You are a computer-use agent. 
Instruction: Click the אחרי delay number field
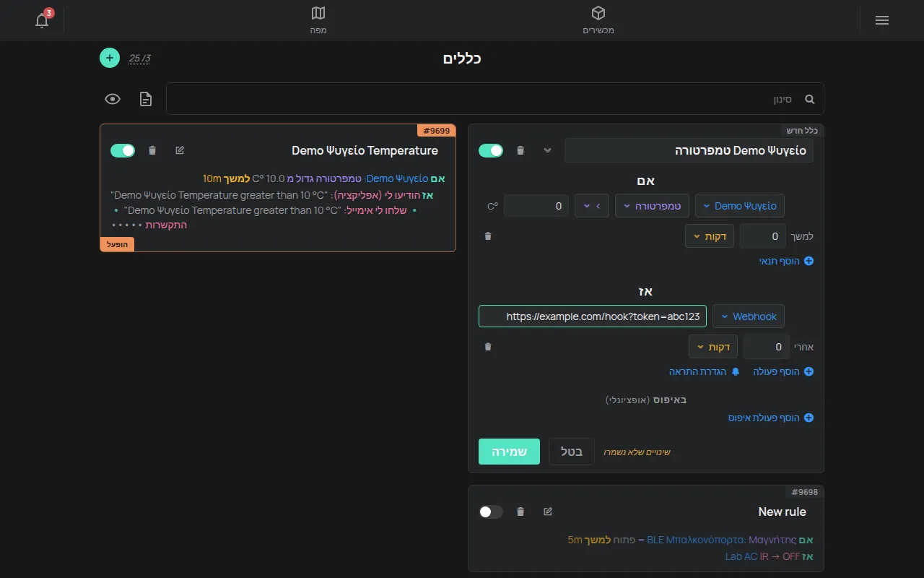click(x=767, y=347)
